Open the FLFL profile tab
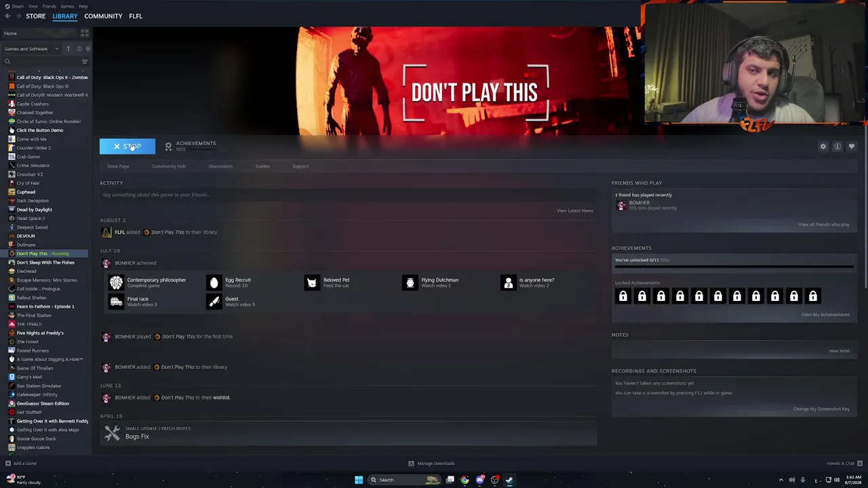This screenshot has width=868, height=488. (x=136, y=16)
